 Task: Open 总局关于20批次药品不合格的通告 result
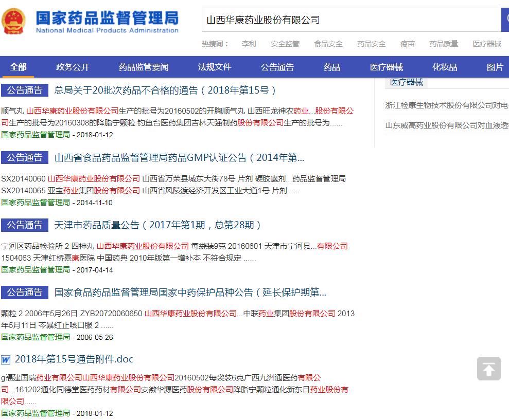(x=166, y=90)
